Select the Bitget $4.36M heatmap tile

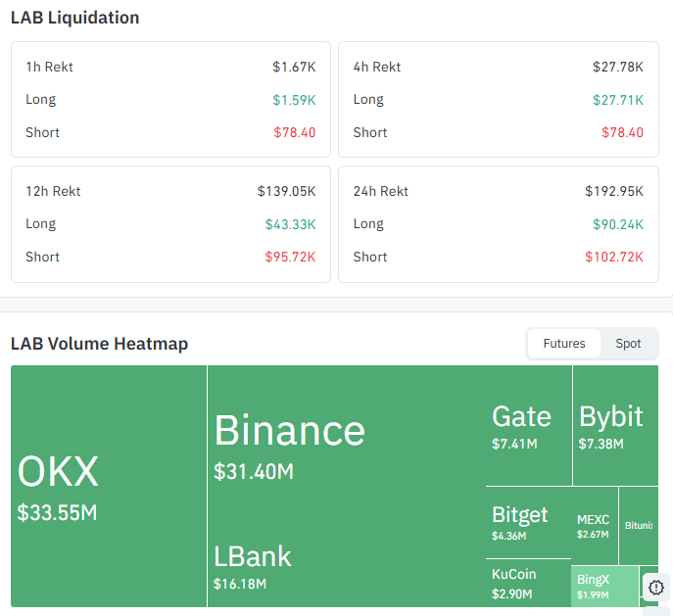click(528, 523)
